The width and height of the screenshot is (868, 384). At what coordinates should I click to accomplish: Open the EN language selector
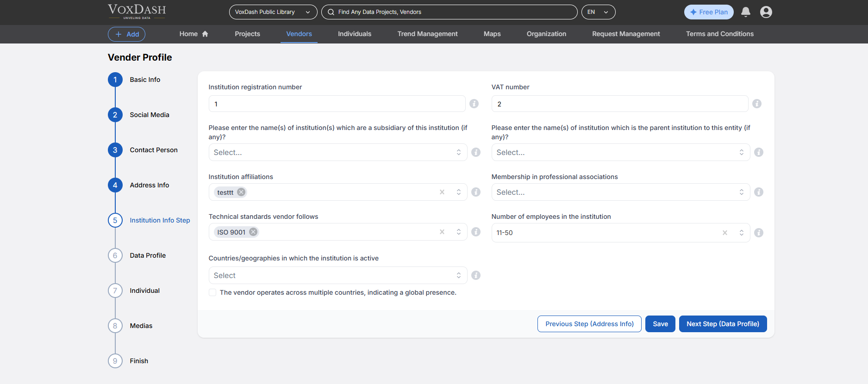pos(598,12)
